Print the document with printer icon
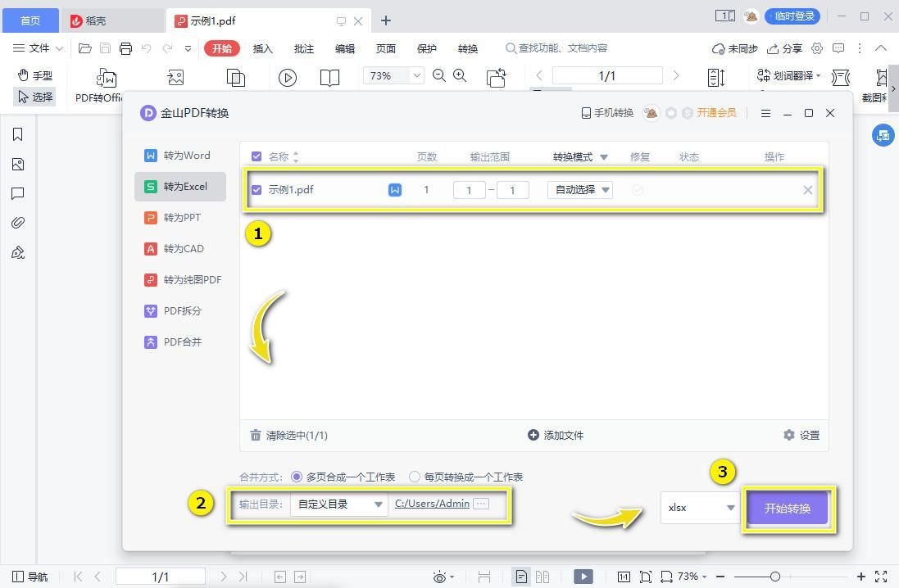Screen dimensions: 899x588 pyautogui.click(x=125, y=48)
